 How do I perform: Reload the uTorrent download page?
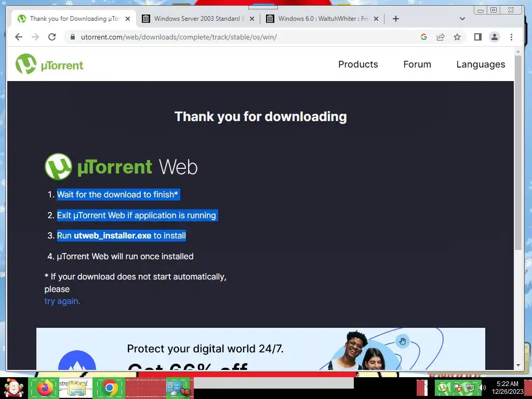click(x=52, y=37)
